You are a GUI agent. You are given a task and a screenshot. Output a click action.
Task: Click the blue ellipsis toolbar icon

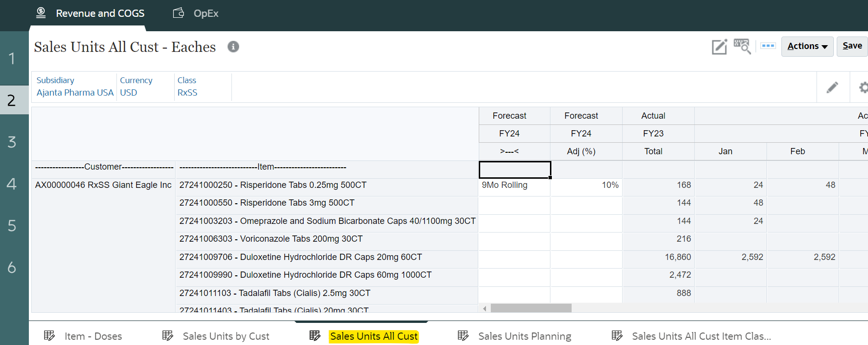click(x=768, y=46)
